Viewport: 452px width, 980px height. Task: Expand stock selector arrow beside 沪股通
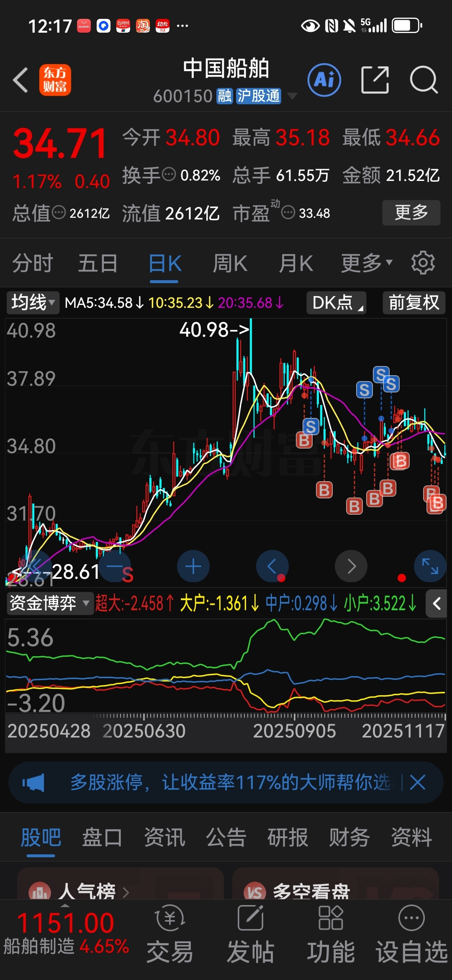tap(292, 96)
